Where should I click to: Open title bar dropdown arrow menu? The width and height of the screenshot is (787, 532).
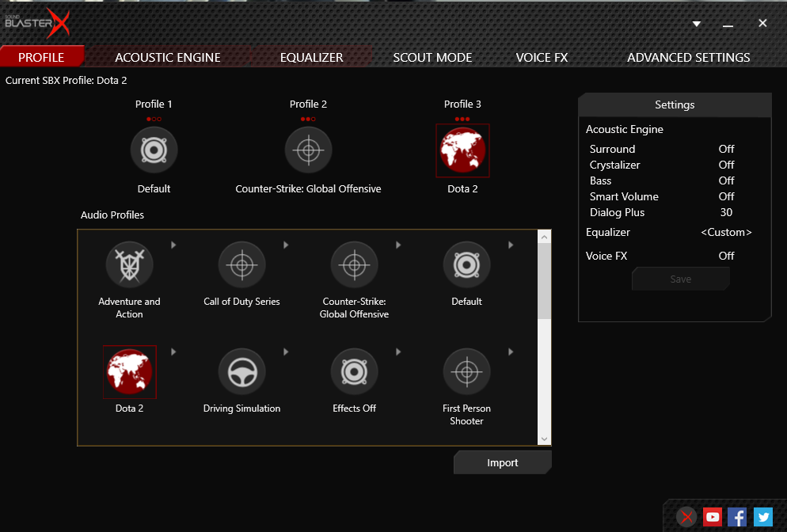coord(697,24)
